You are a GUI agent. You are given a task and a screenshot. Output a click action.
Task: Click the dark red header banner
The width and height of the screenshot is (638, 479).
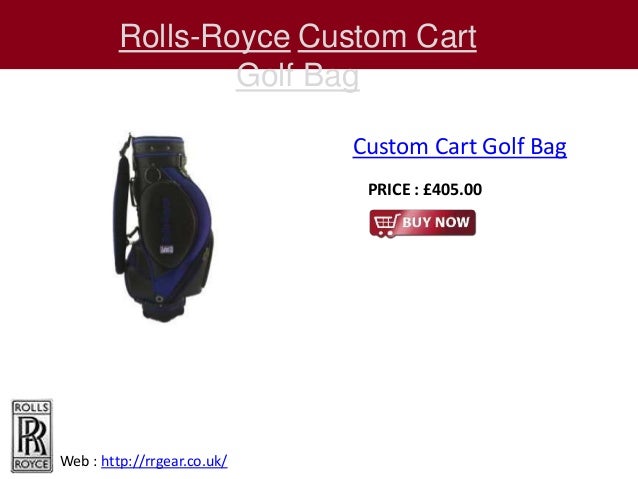319,34
